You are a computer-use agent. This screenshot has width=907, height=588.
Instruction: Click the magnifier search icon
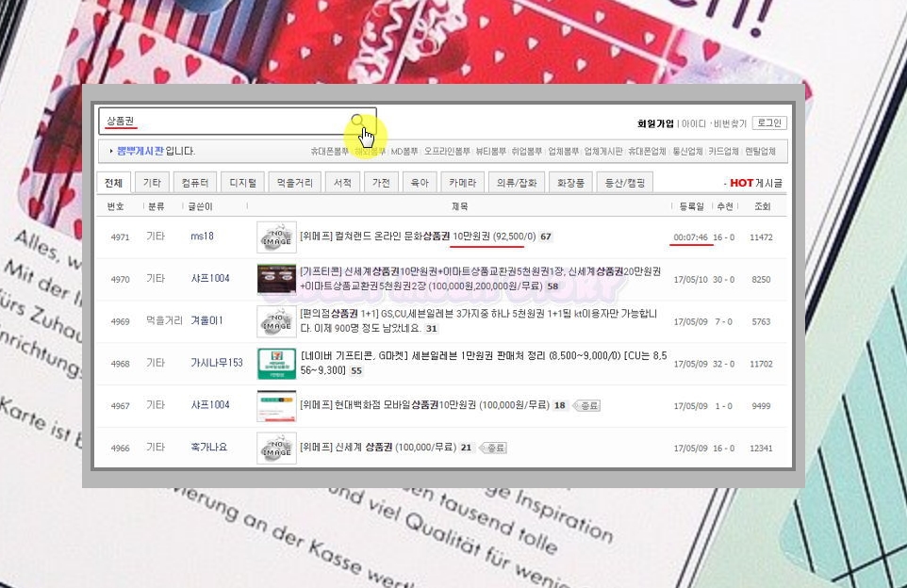[357, 121]
